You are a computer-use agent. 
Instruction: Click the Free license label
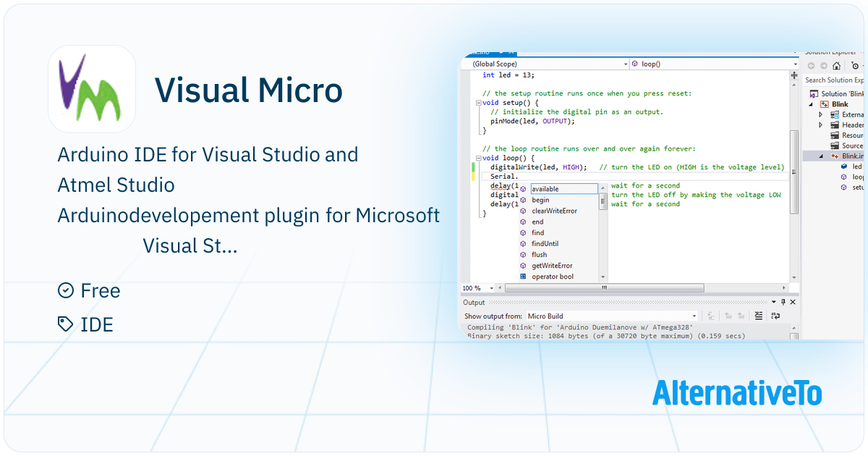click(100, 291)
